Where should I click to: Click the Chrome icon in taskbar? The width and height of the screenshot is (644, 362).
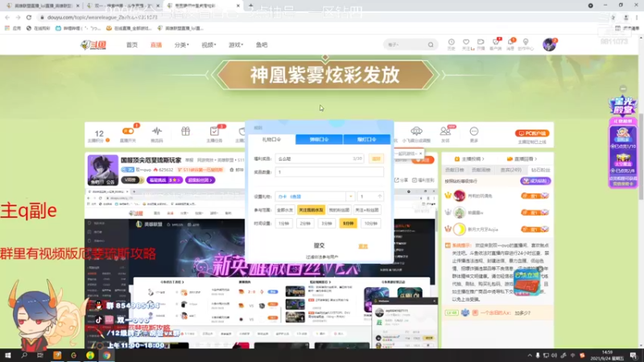click(x=106, y=356)
